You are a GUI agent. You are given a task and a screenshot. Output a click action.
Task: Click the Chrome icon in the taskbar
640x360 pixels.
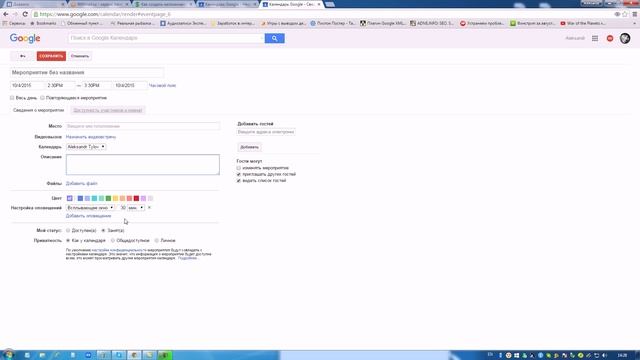[134, 355]
